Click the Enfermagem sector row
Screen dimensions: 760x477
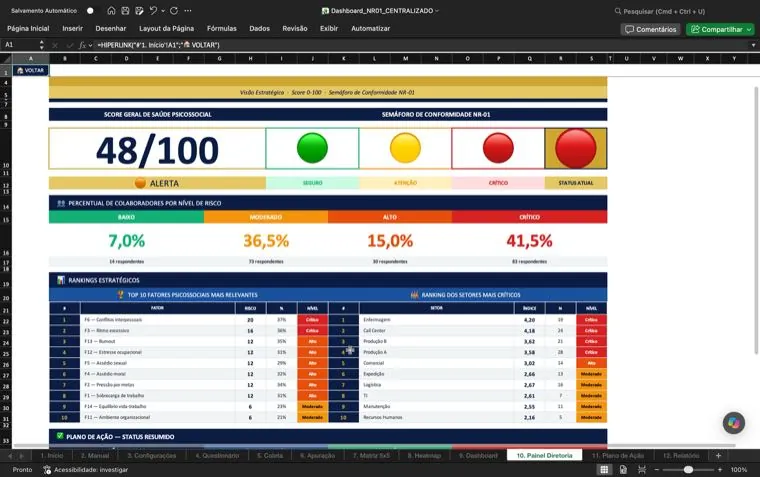point(467,320)
